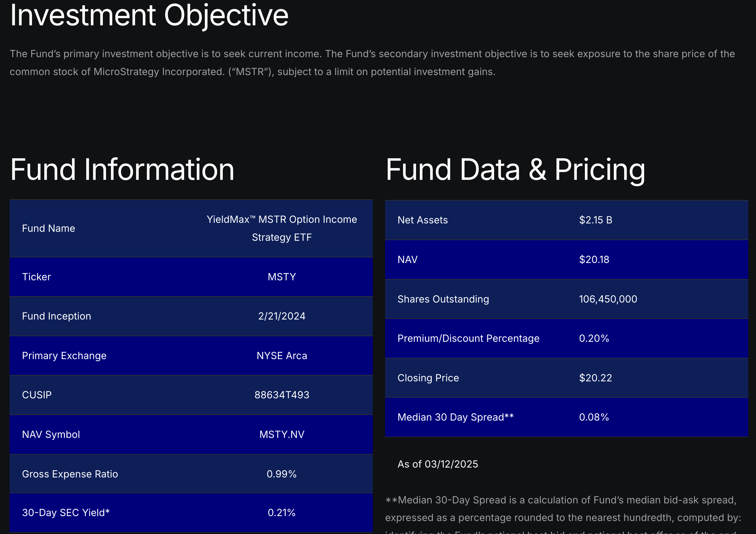Select the 0.20% premium value
This screenshot has width=756, height=534.
[x=594, y=338]
